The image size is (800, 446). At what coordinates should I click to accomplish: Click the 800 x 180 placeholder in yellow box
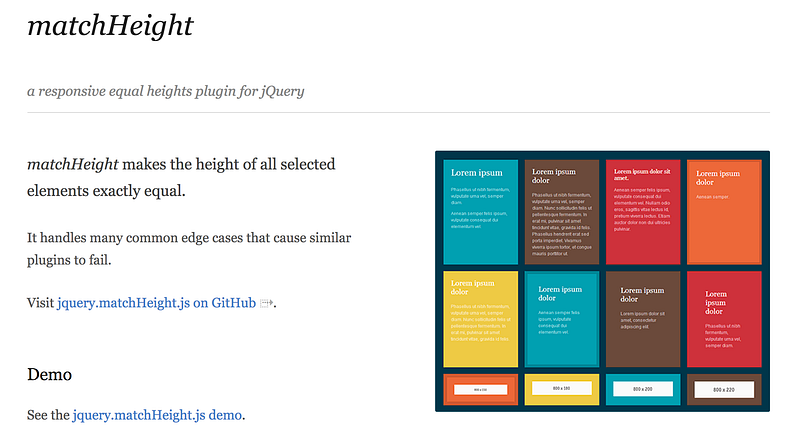562,388
